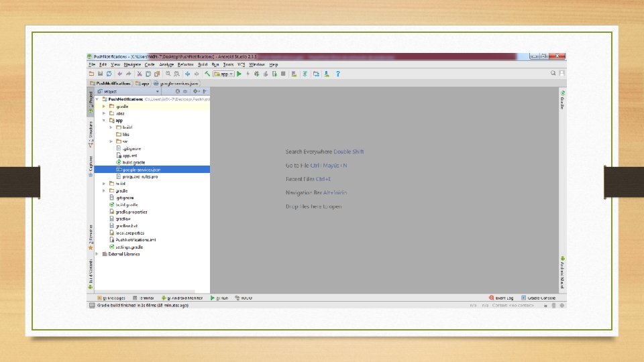Collapse the app folder in tree

(x=104, y=120)
